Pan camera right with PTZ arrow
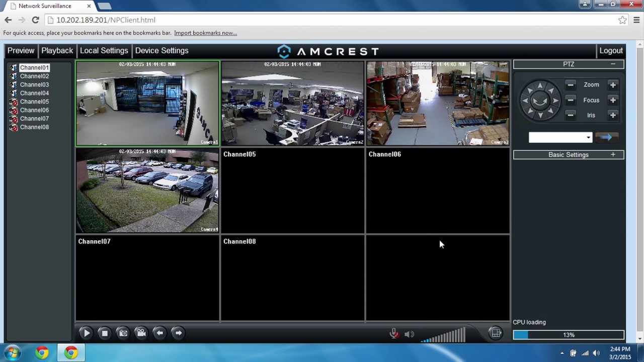Image resolution: width=644 pixels, height=362 pixels. [555, 101]
